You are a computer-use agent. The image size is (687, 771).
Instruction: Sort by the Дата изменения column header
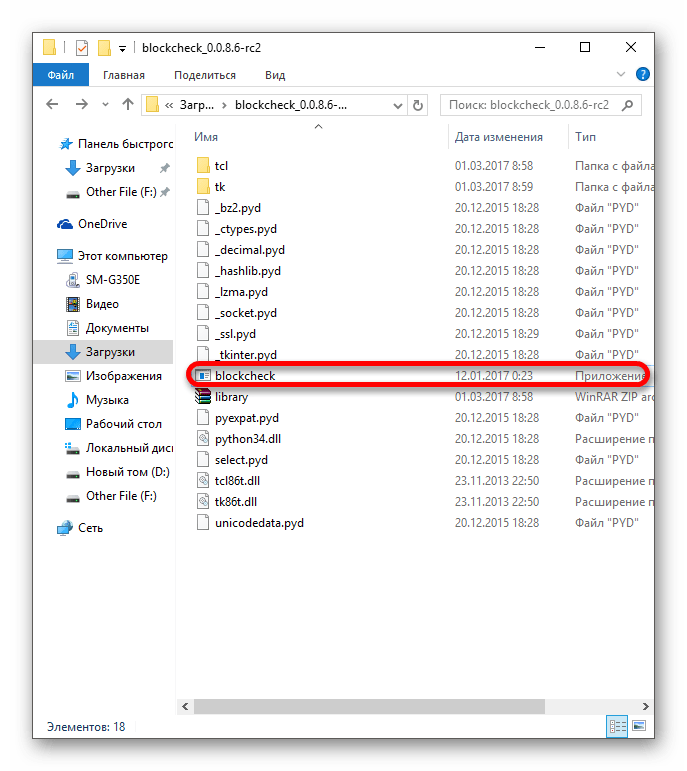(498, 137)
